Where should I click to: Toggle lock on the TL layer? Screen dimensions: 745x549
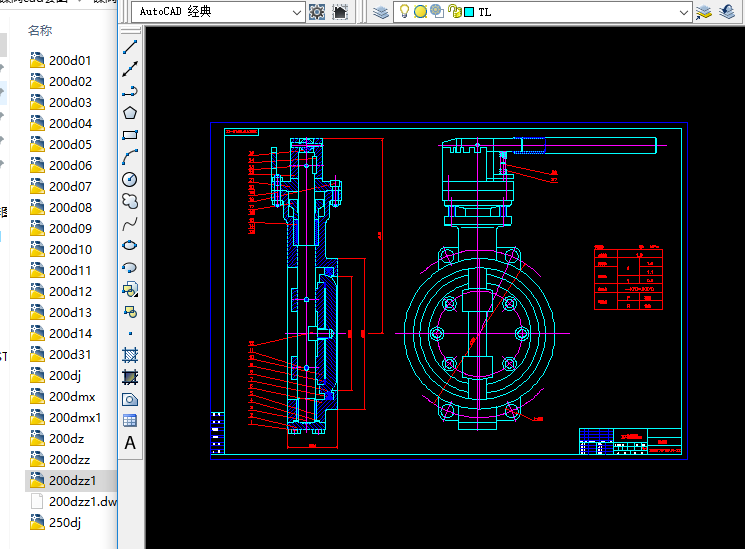454,12
